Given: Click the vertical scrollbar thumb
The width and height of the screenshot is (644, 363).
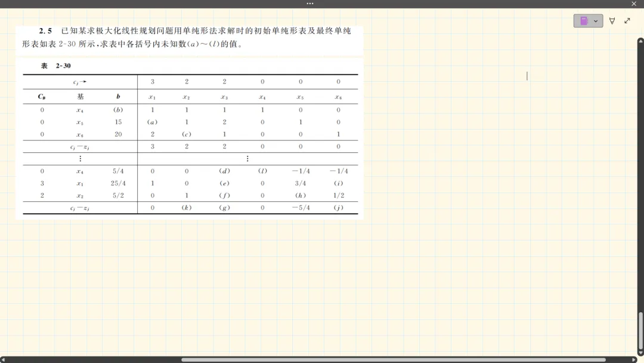Looking at the screenshot, I should coord(640,331).
